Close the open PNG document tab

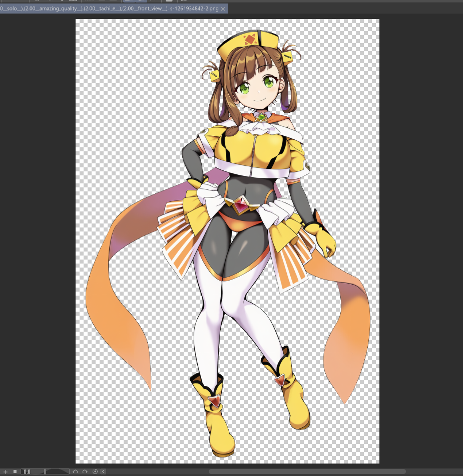tap(223, 9)
